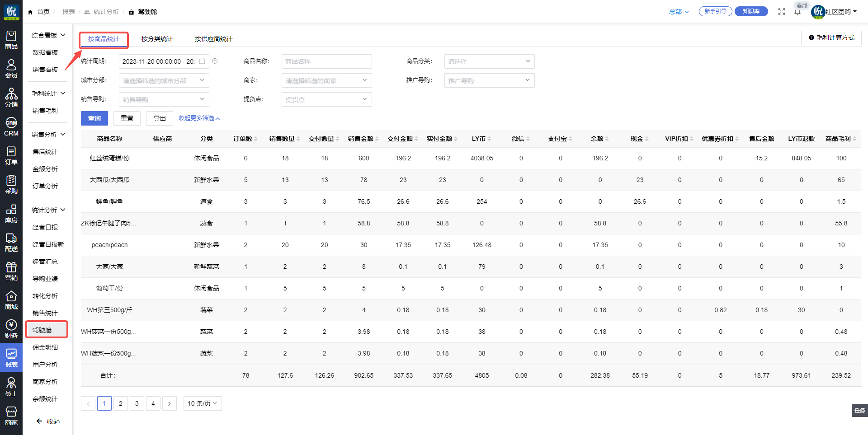Open notifications bell icon
Screen dimensions: 868x435
pos(797,12)
